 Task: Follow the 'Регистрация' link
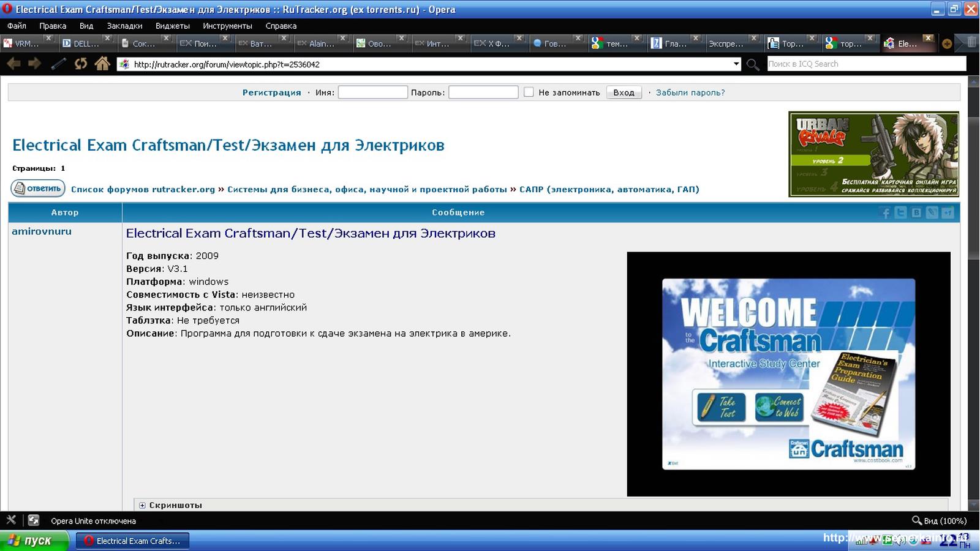click(x=271, y=92)
